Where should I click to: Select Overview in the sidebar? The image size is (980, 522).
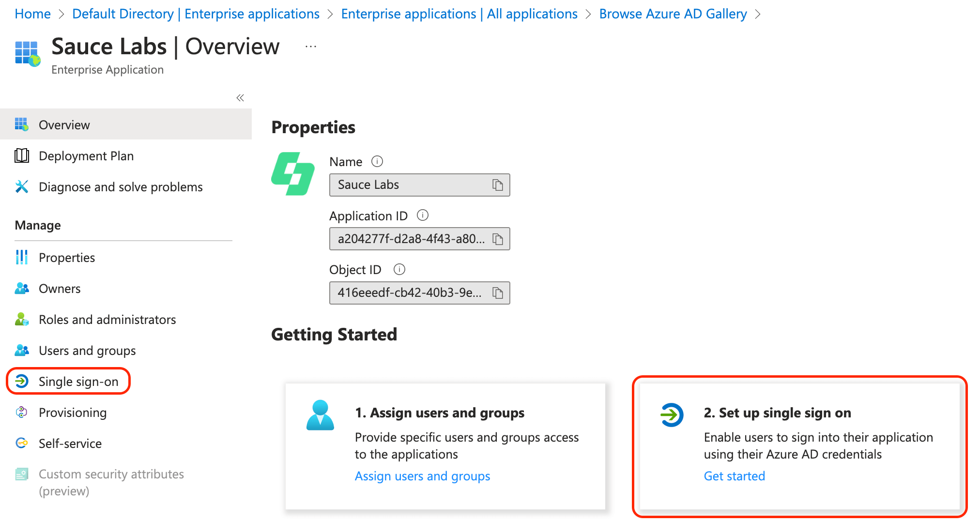pyautogui.click(x=64, y=124)
